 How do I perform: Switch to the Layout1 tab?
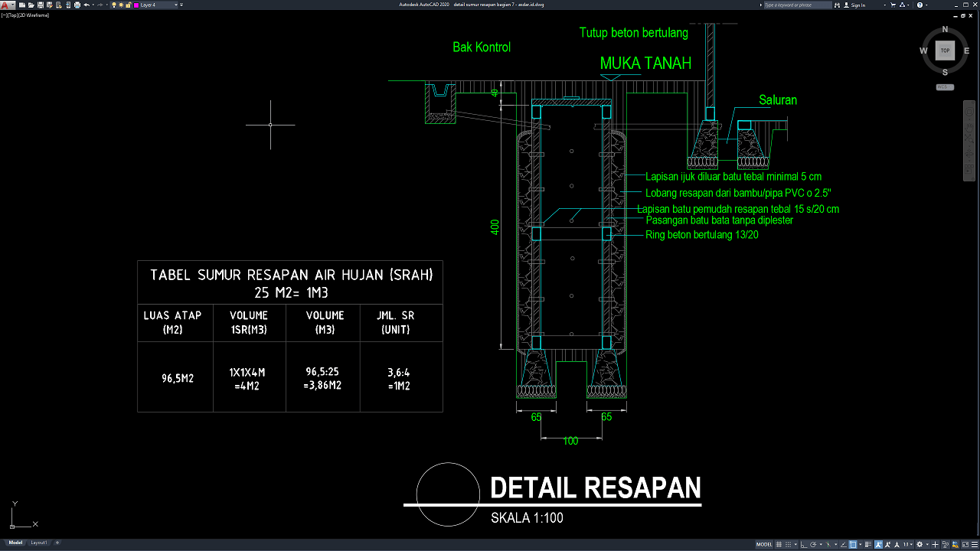(x=38, y=543)
